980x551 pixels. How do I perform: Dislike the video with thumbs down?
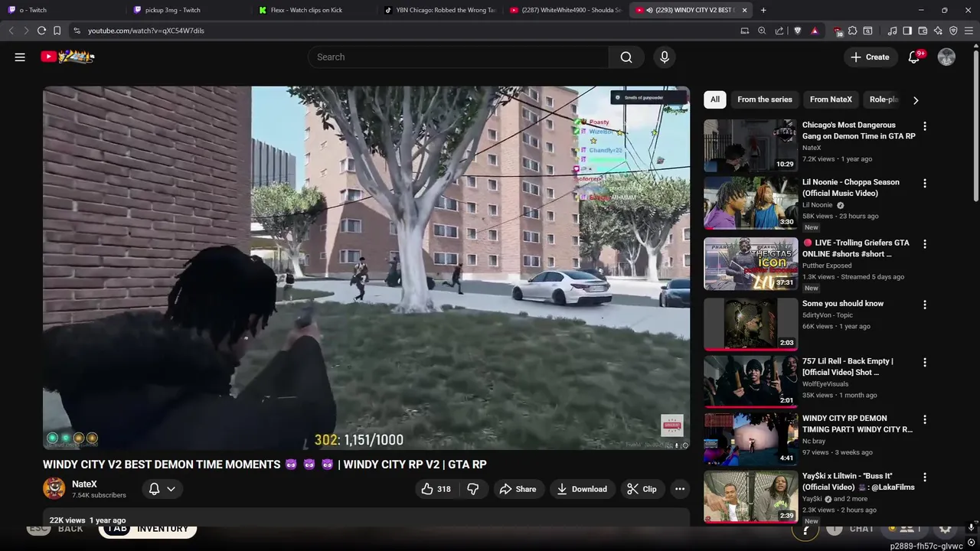(473, 489)
